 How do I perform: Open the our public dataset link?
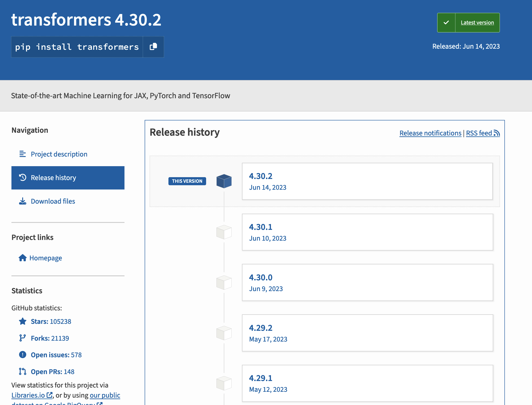tap(105, 395)
